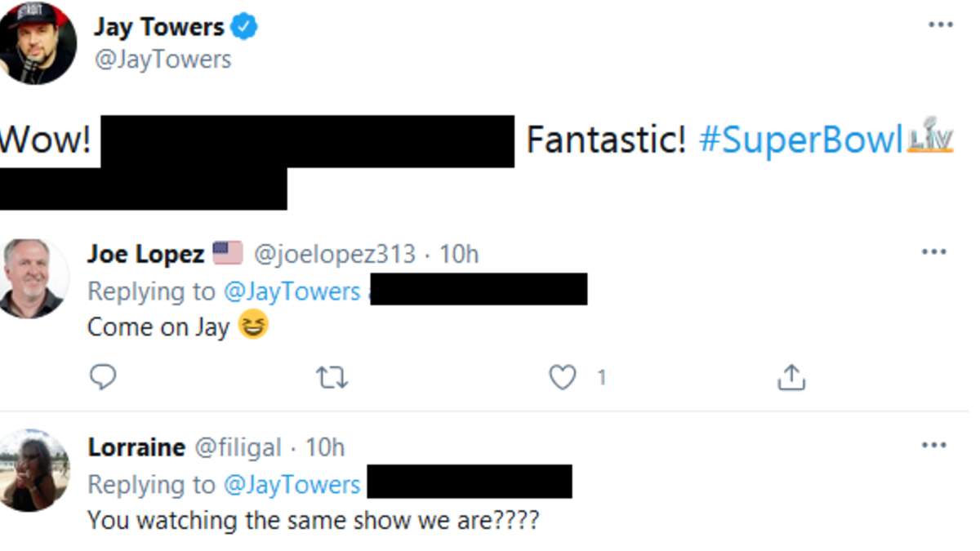980x551 pixels.
Task: Click the @joelopez313 handle
Action: [x=335, y=254]
